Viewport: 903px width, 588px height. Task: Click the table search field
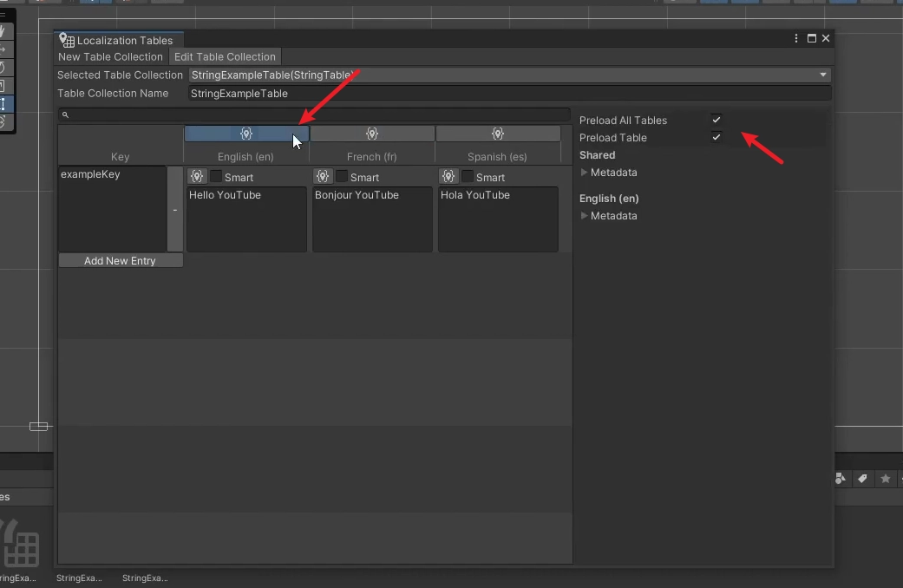click(314, 114)
